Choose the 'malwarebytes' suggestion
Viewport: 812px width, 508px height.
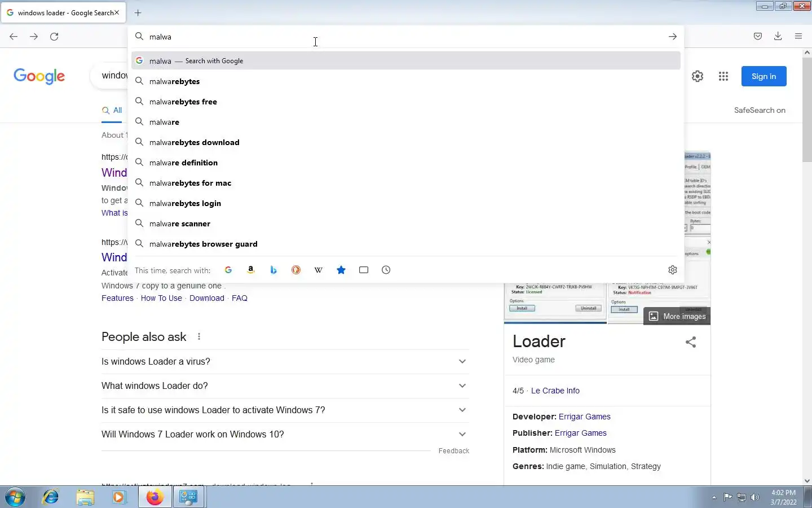coord(406,81)
